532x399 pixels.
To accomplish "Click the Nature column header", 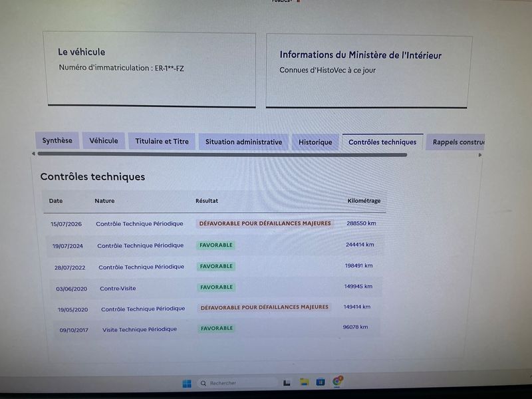I will [104, 201].
